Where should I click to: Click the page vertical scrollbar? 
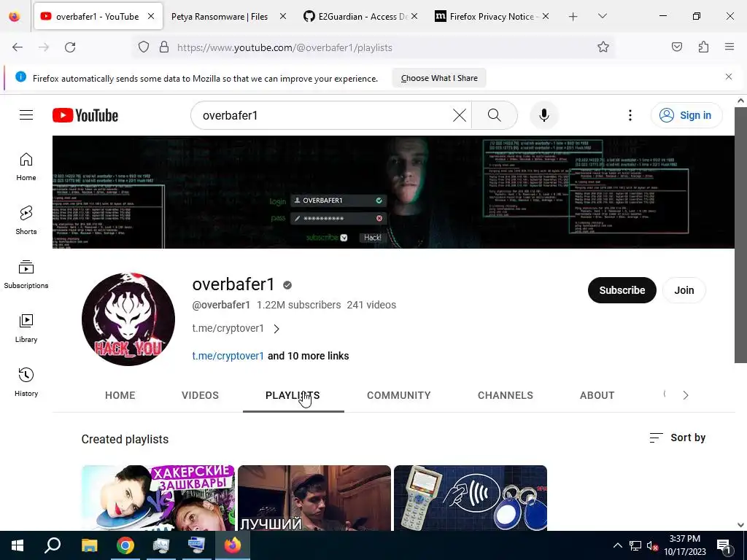(740, 236)
